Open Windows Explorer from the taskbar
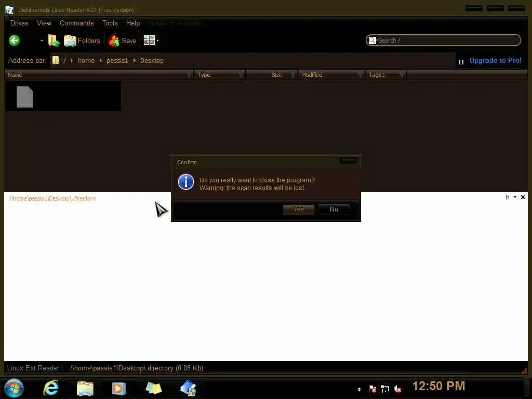This screenshot has width=532, height=399. pyautogui.click(x=85, y=388)
